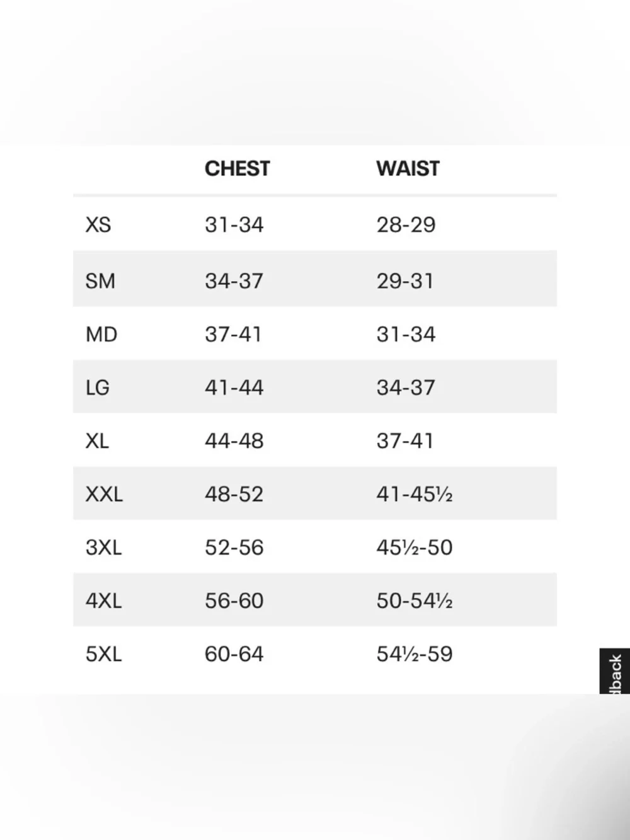Select the LG size row label
This screenshot has height=840, width=630.
(98, 388)
